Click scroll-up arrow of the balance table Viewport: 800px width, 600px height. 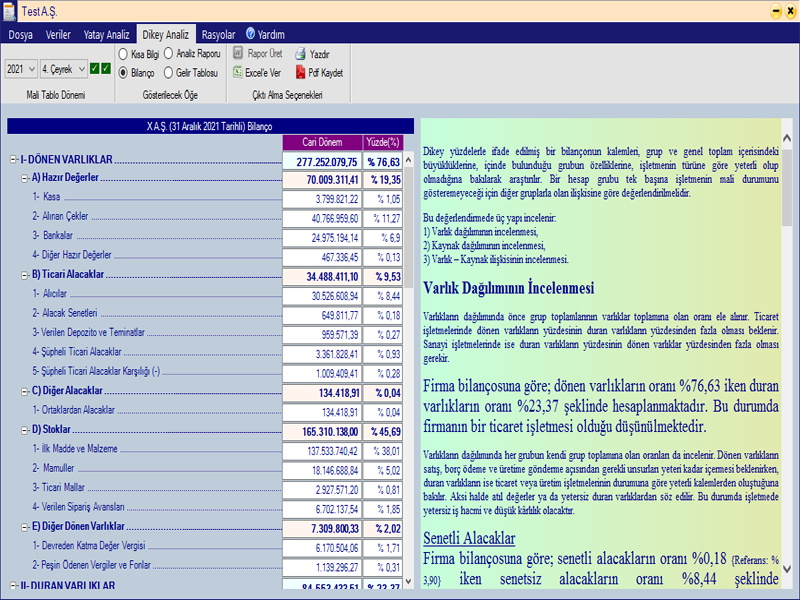(408, 160)
